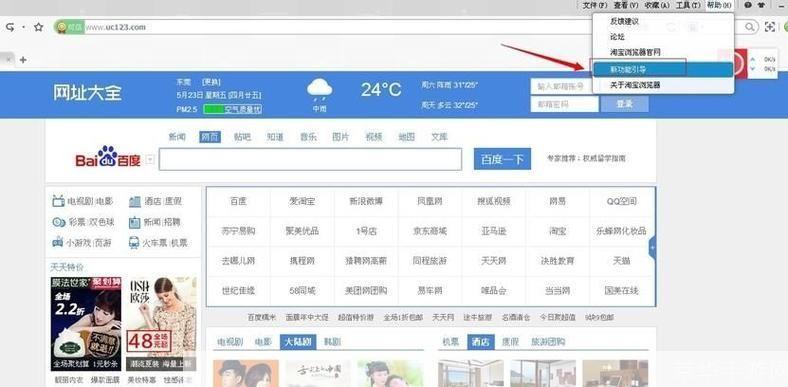Click the Baidu search input box
The height and width of the screenshot is (387, 788).
coord(310,159)
